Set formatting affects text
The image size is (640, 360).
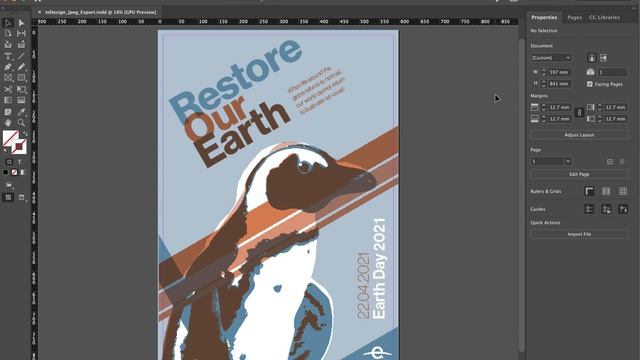(20, 162)
